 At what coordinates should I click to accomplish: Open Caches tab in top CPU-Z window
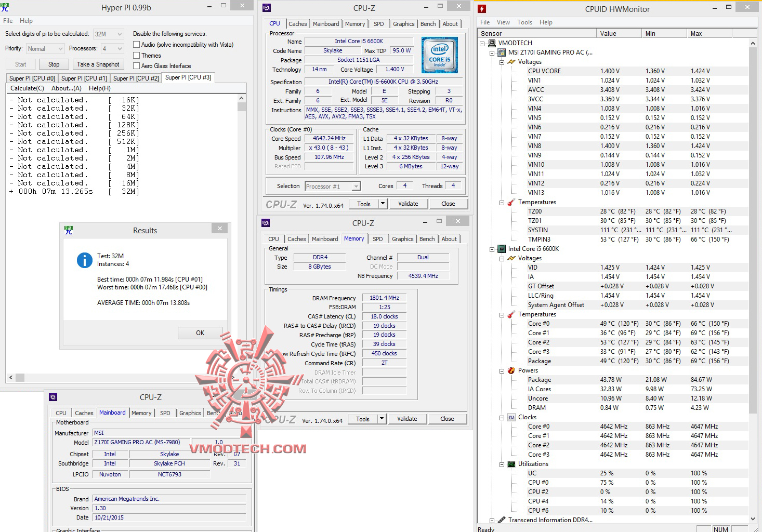click(x=298, y=24)
